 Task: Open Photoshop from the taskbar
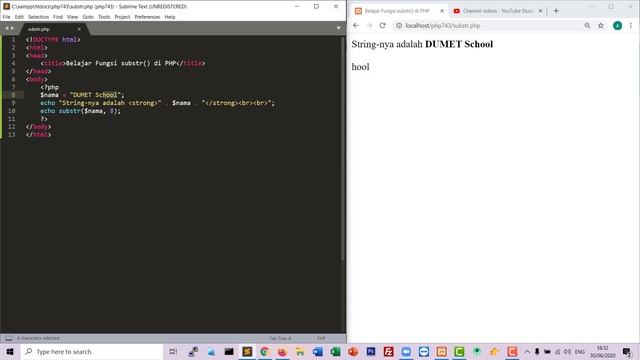point(371,352)
